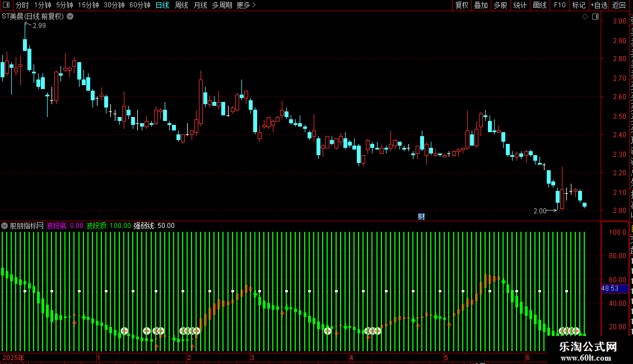Click the 标记 mark button
The image size is (633, 364).
[x=579, y=5]
